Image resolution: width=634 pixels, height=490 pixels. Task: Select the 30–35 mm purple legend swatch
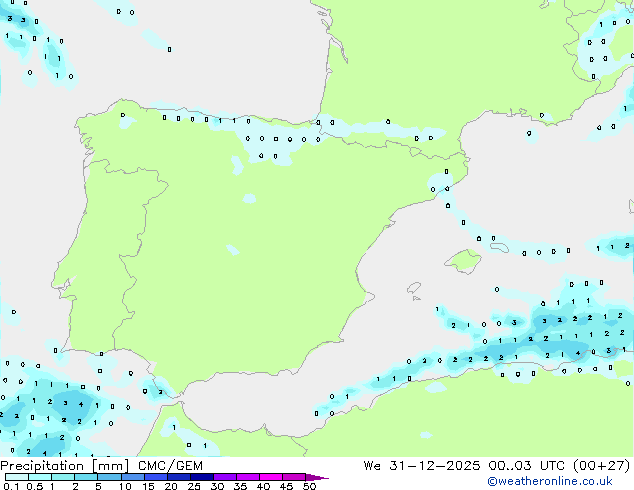[224, 477]
